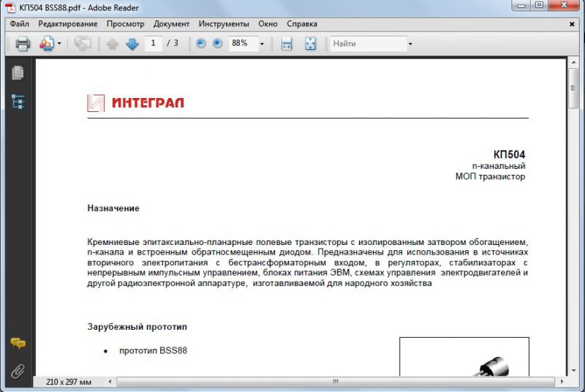This screenshot has width=585, height=392.
Task: Click the vertical scrollbar thumb
Action: pyautogui.click(x=573, y=88)
